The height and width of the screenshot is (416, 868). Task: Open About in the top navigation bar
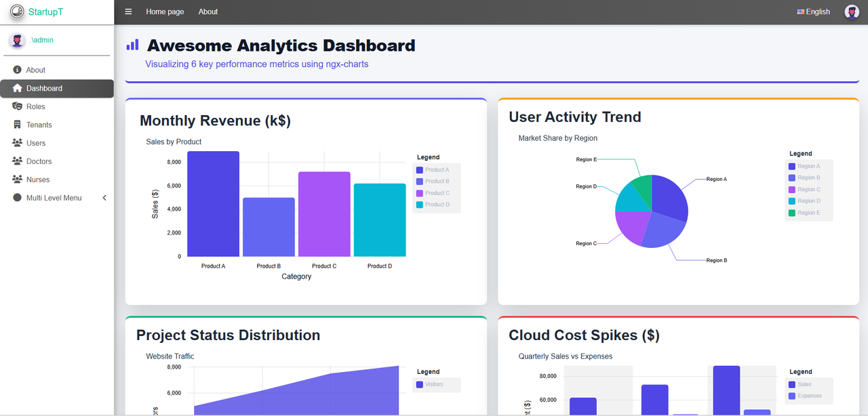pos(208,12)
